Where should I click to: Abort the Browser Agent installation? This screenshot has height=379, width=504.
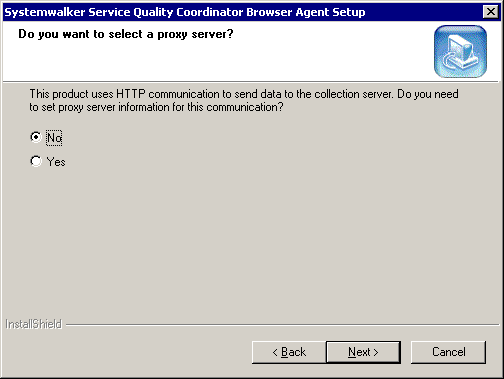(448, 352)
